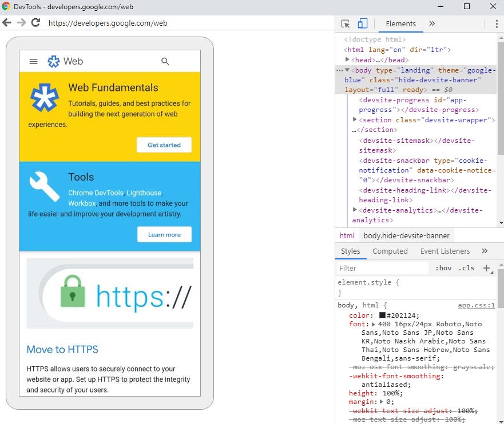The image size is (504, 424).
Task: Click the Learn more button
Action: pos(164,235)
